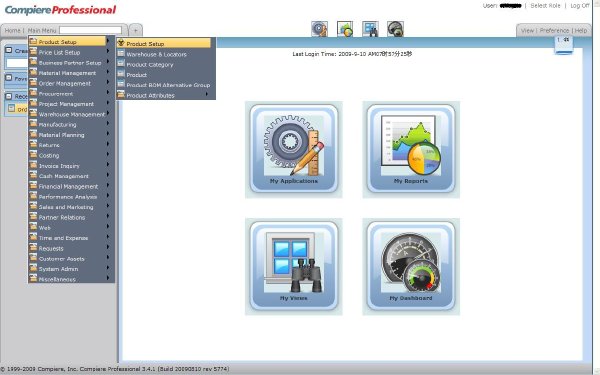Click the folder icon beside Web

coord(33,227)
